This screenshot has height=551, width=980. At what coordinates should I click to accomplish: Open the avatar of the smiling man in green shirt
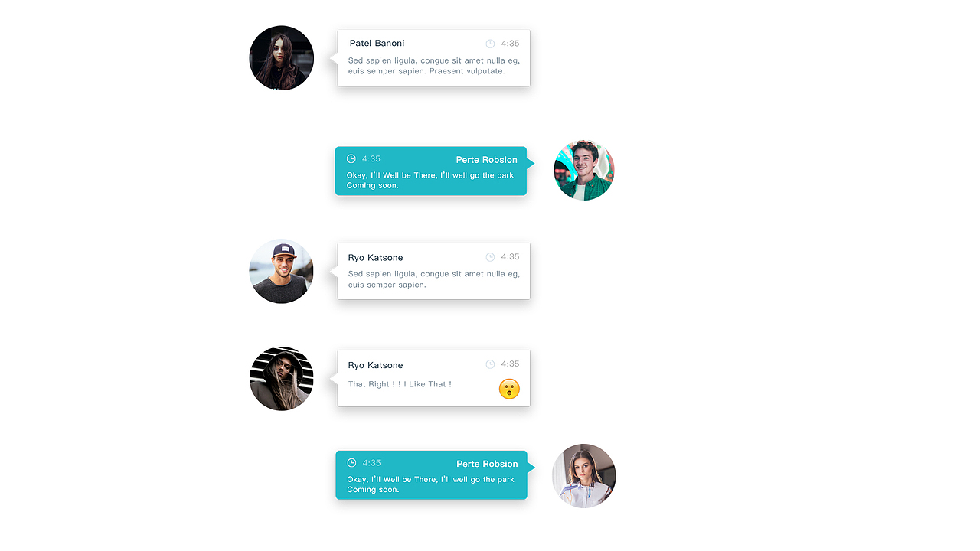pos(584,170)
